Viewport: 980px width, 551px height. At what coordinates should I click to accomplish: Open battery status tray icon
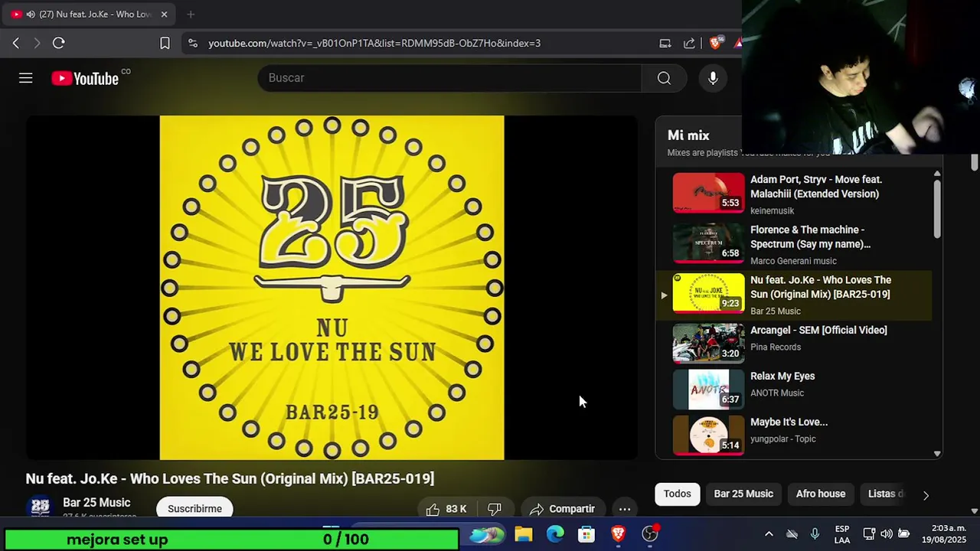[904, 534]
